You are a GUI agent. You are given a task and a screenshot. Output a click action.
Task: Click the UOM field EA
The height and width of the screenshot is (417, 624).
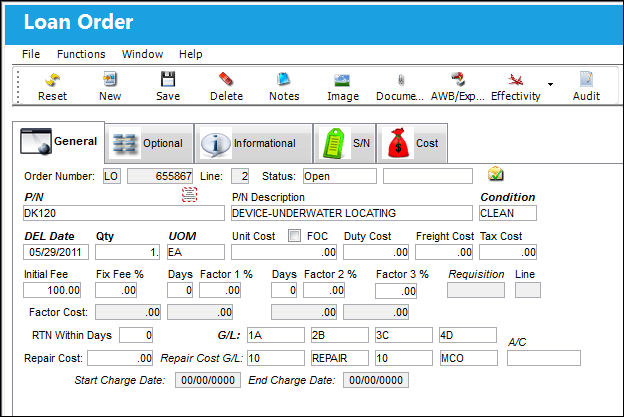click(196, 252)
